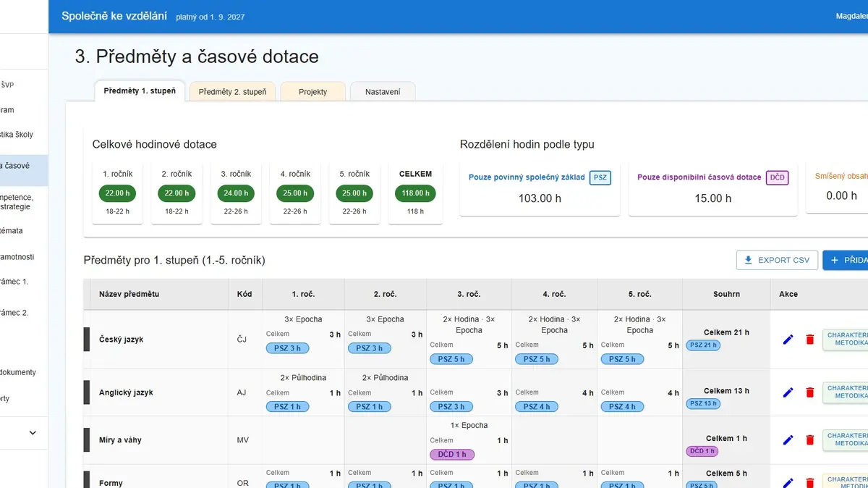868x488 pixels.
Task: Open Charakteristika Metodika for Anglický jazyk
Action: coord(846,392)
